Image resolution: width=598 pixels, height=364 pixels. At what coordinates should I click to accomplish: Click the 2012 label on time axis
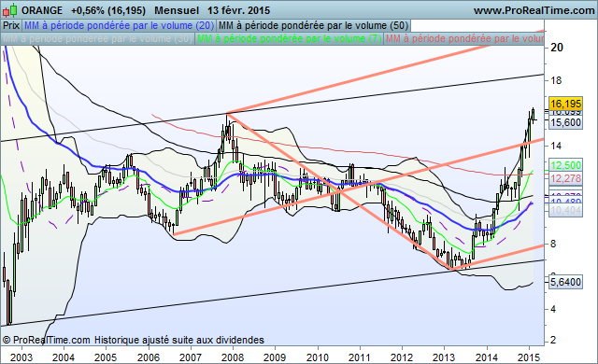point(402,357)
